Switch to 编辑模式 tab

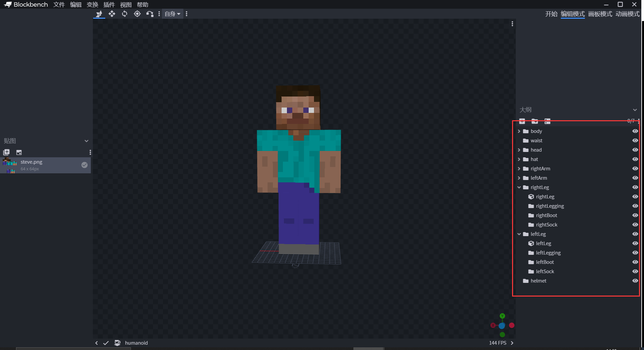coord(573,14)
